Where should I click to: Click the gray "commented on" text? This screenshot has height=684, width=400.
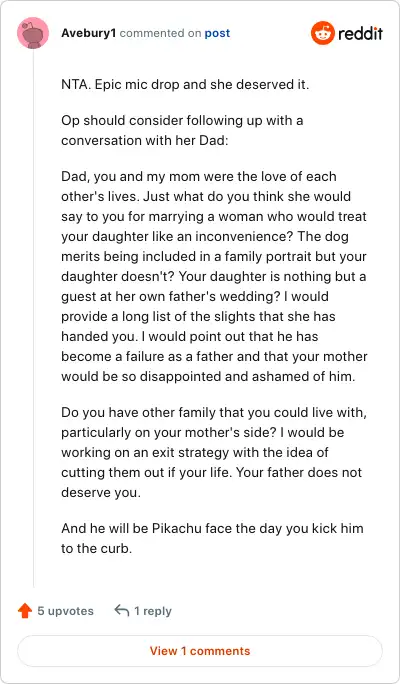coord(161,33)
